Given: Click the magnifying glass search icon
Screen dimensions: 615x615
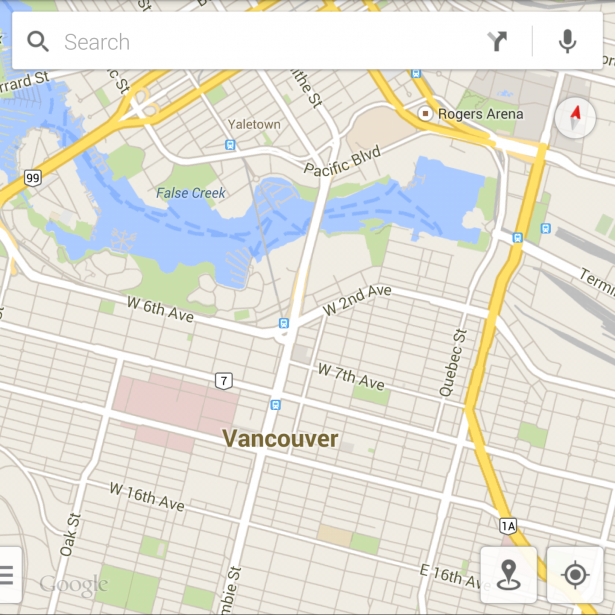Looking at the screenshot, I should click(38, 42).
